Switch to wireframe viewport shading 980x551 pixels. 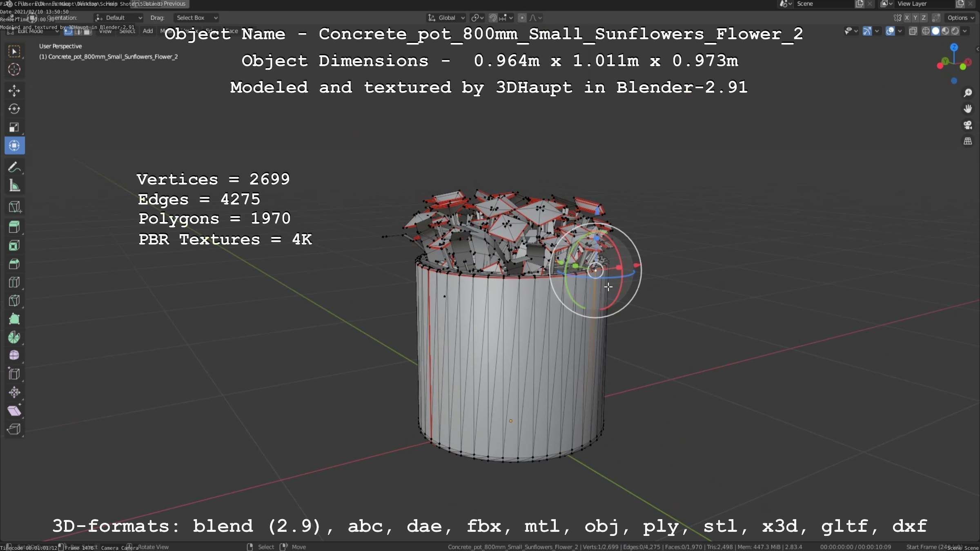click(926, 31)
